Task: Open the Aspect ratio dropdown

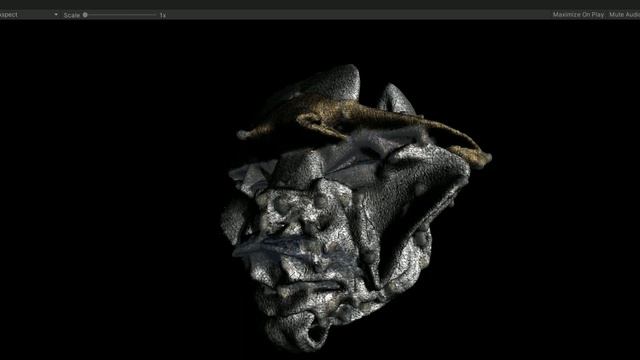Action: pos(29,15)
